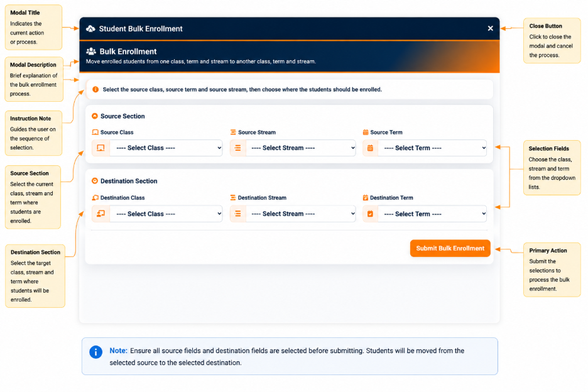Click the Destination Class icon box
Screen dimensions: 588x392
click(101, 214)
